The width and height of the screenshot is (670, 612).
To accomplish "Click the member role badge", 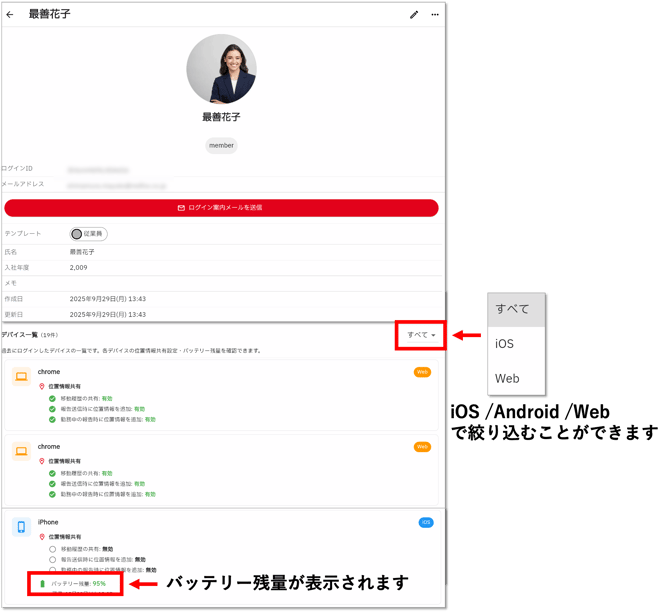I will click(x=221, y=145).
